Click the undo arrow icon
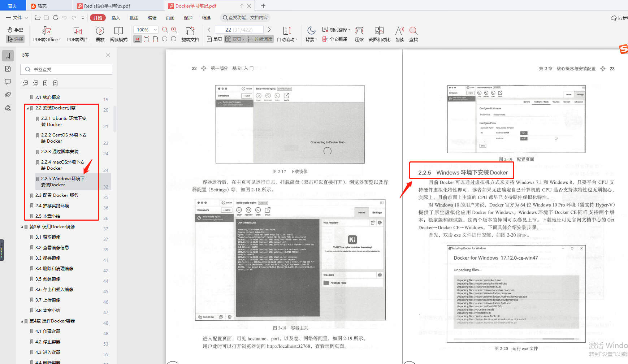This screenshot has height=364, width=628. pyautogui.click(x=64, y=18)
